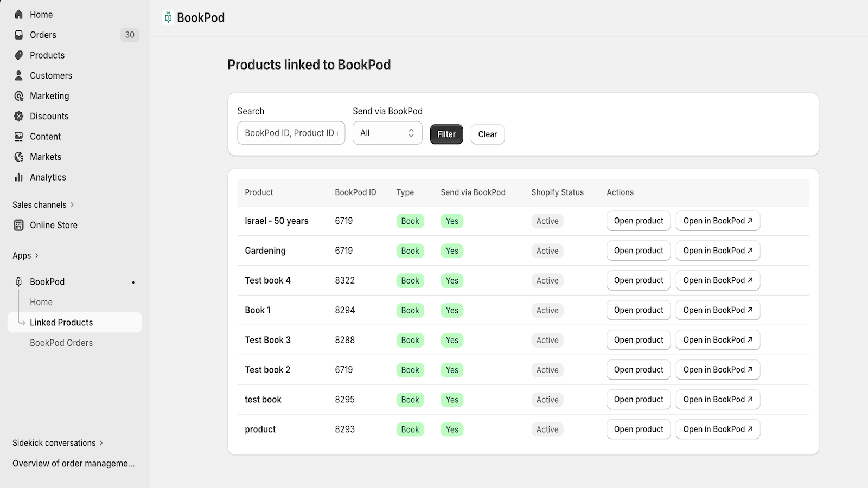Click BookPod ID 8294 cell
868x488 pixels.
345,310
